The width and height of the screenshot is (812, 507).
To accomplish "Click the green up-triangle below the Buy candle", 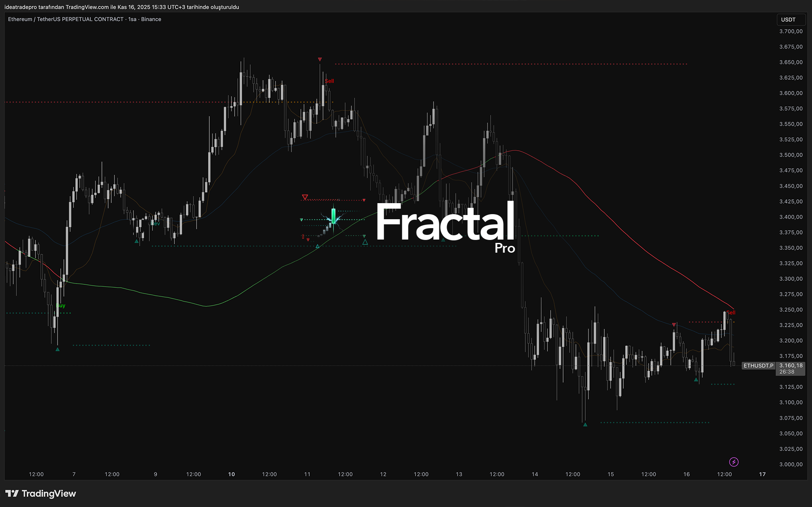I will pos(58,350).
